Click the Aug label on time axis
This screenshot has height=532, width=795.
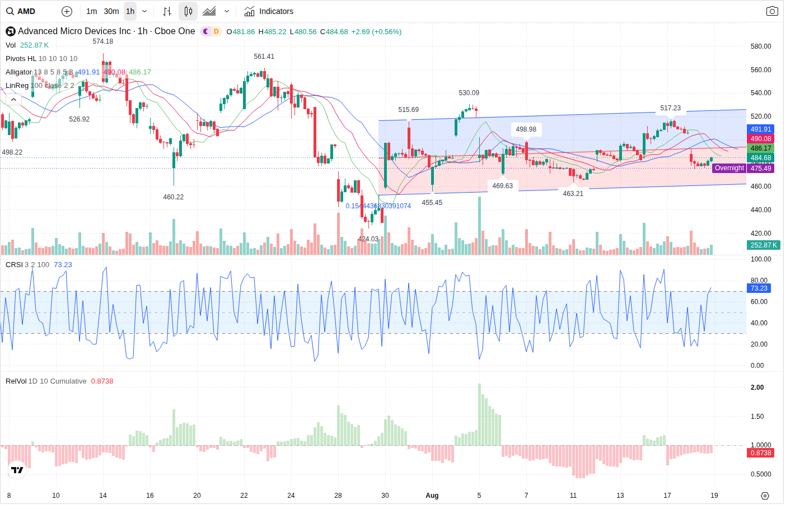(x=432, y=496)
